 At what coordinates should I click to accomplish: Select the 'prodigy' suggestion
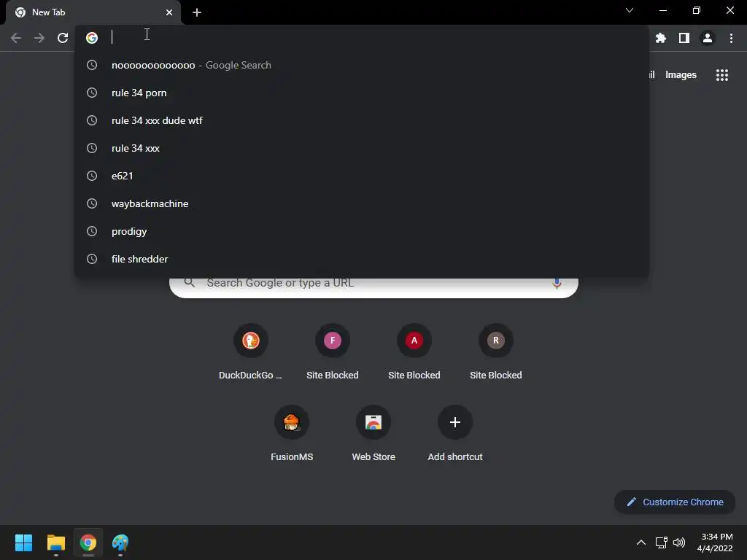(x=362, y=231)
